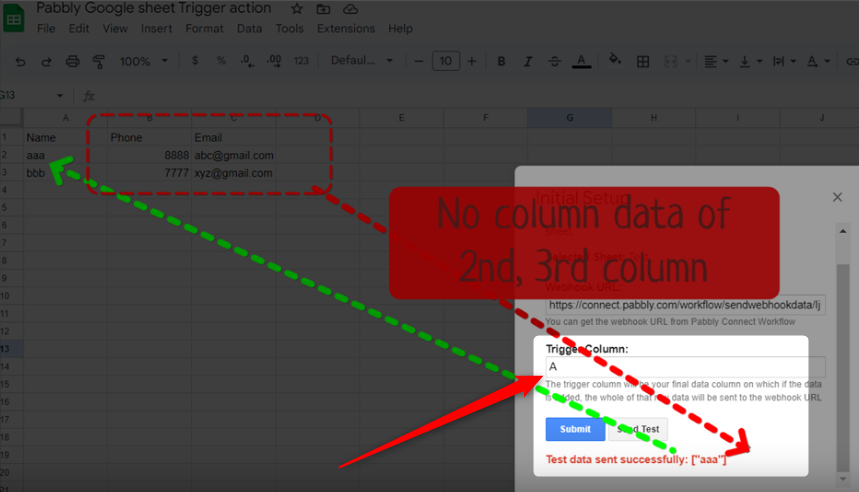Screen dimensions: 859x492
Task: Close the Initial Setup sidebar
Action: coord(837,197)
